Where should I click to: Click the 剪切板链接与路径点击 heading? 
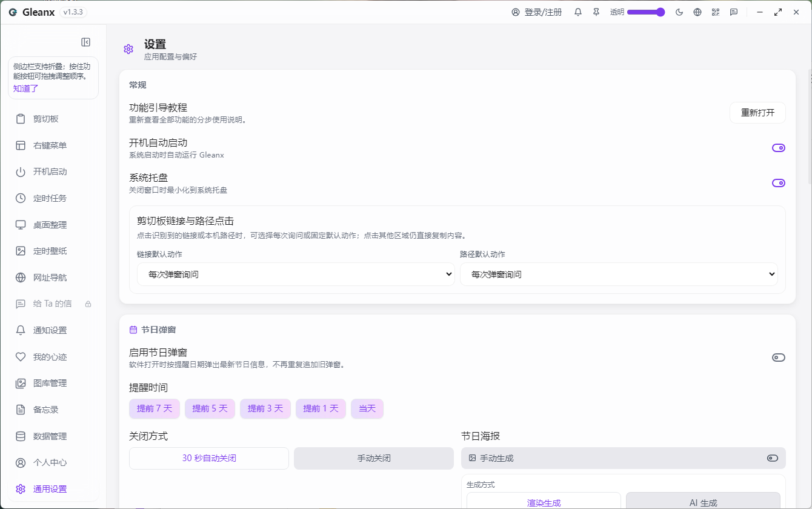click(185, 221)
